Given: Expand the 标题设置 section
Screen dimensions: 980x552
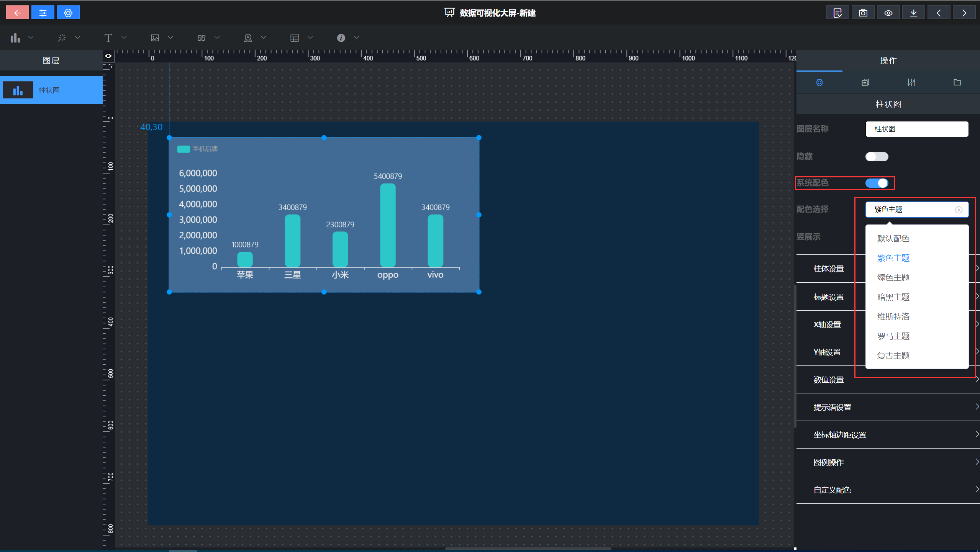Looking at the screenshot, I should 828,297.
